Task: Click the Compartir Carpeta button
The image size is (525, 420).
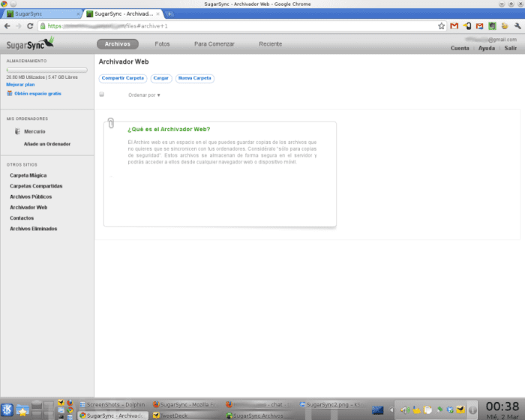Action: click(123, 78)
